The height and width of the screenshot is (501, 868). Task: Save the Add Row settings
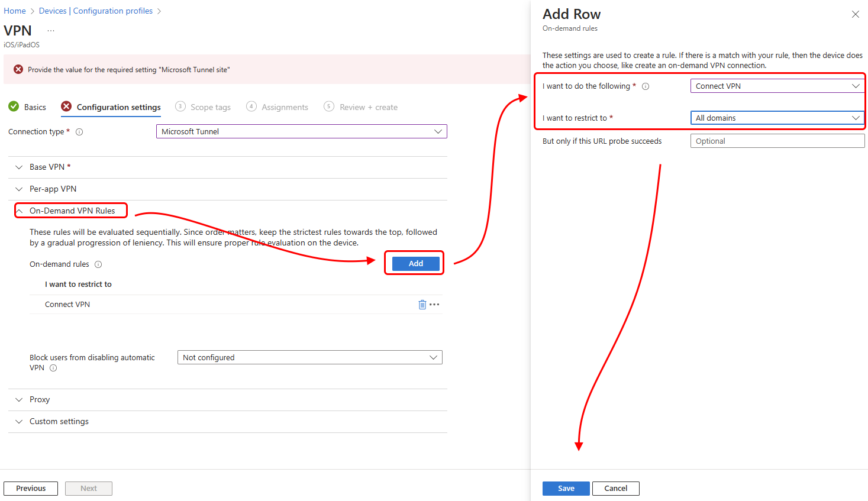[565, 488]
